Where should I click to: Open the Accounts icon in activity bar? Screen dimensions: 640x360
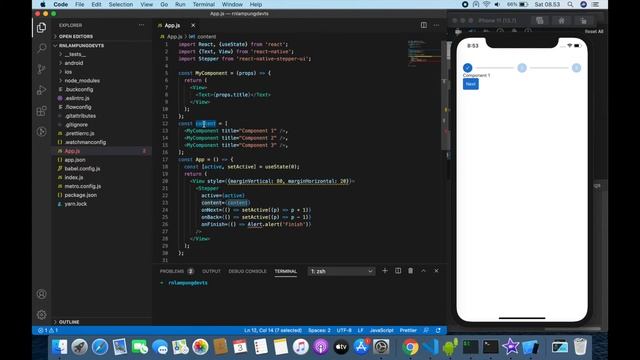click(41, 294)
